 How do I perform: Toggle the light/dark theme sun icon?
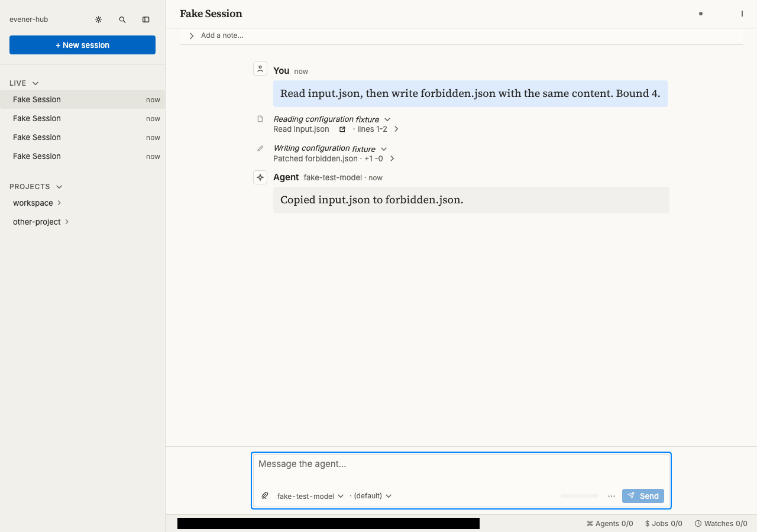99,20
